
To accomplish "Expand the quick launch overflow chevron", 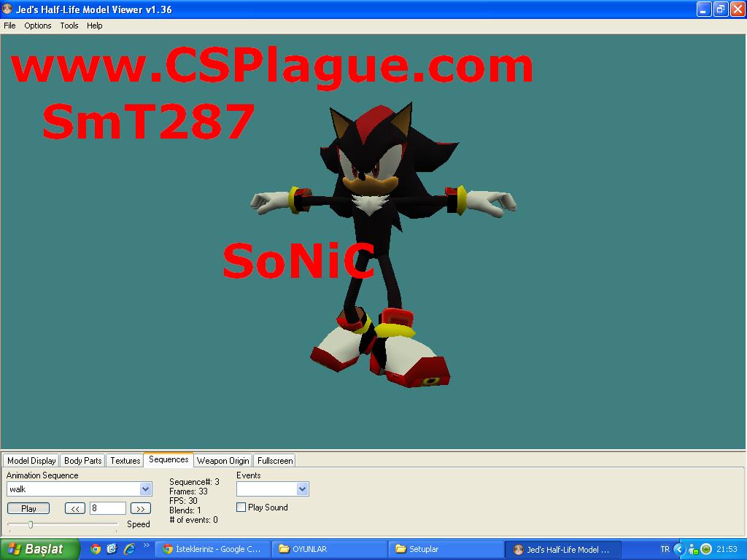I will pos(146,545).
